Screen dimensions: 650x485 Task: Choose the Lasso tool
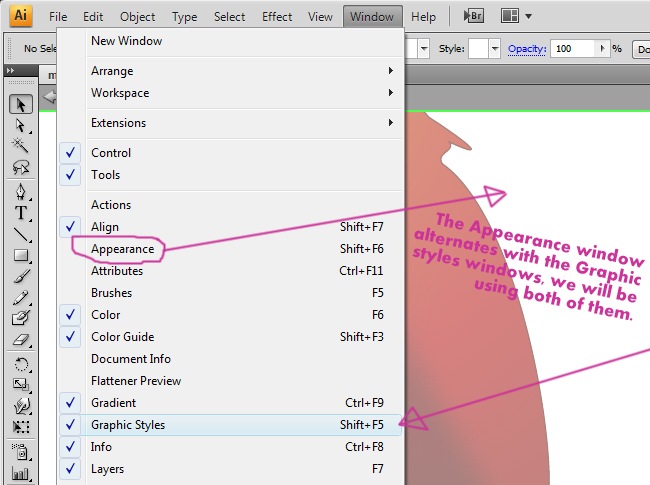[21, 167]
